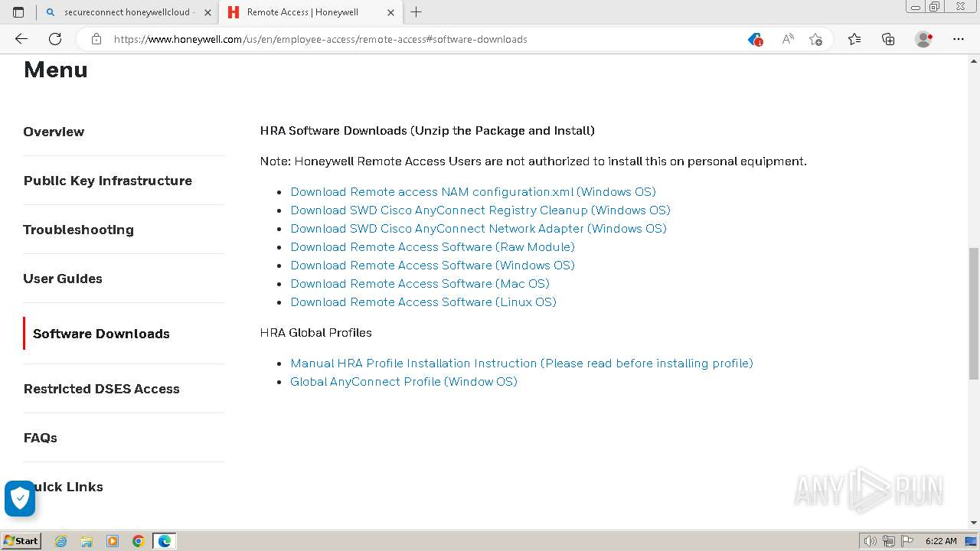Launch Internet Explorer from the taskbar
This screenshot has height=551, width=980.
(61, 541)
